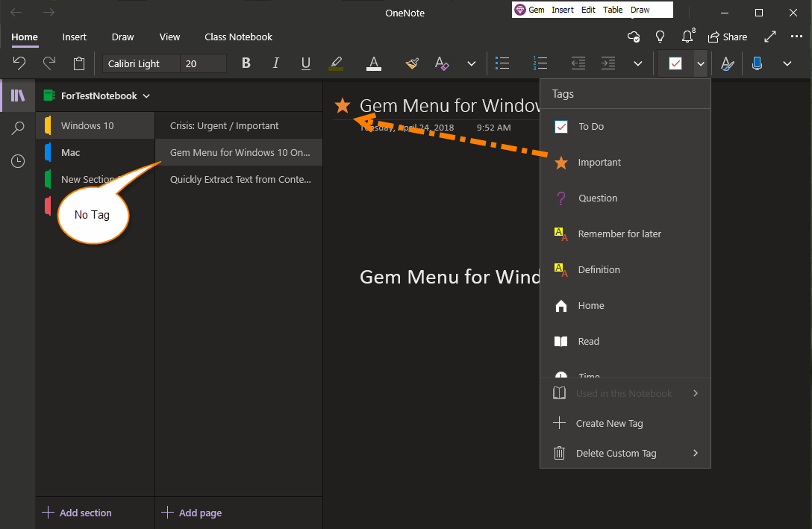Apply the Remember for later tag
812x529 pixels.
(x=625, y=234)
